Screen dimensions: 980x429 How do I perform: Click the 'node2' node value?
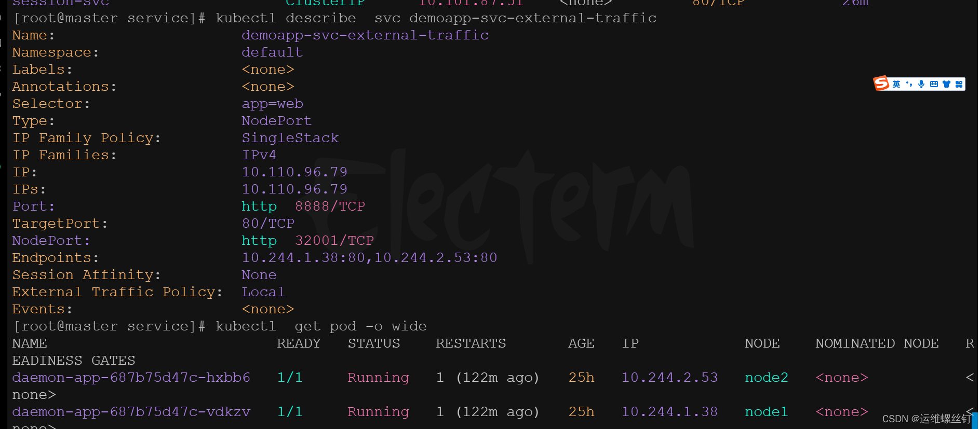click(x=766, y=378)
